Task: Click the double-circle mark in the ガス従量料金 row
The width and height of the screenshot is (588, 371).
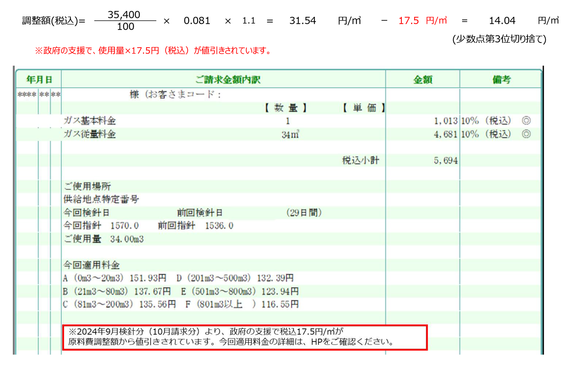Action: click(x=526, y=134)
